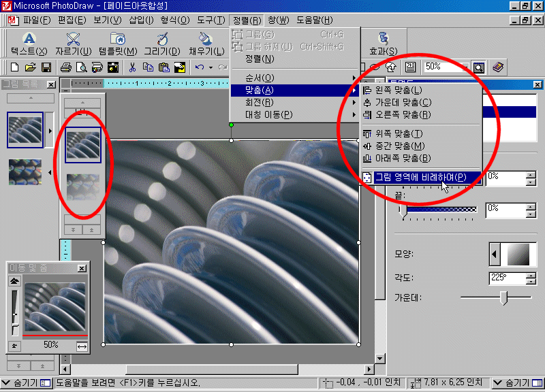
Task: Open the 파일(F) menu
Action: pyautogui.click(x=37, y=20)
